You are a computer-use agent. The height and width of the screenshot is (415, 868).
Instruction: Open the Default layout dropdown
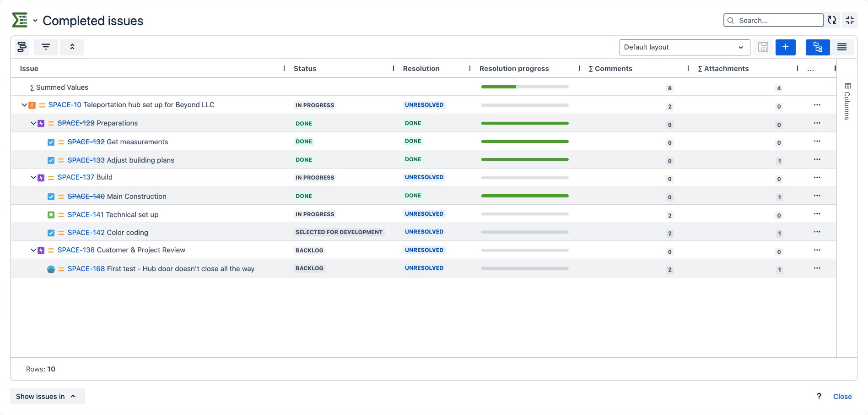click(684, 47)
